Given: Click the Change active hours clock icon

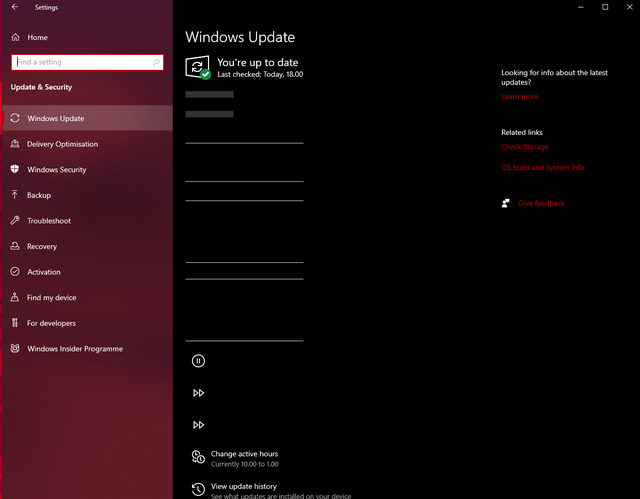Looking at the screenshot, I should (x=198, y=457).
